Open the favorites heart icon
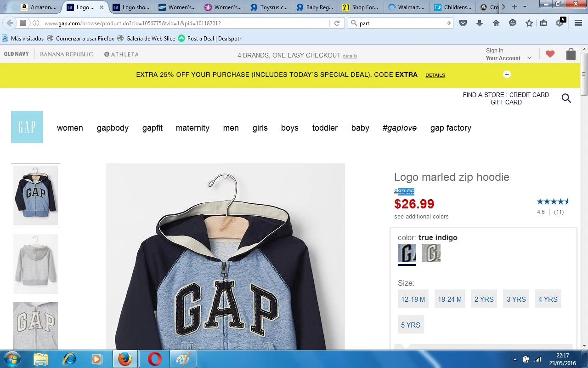The height and width of the screenshot is (368, 588). click(550, 54)
